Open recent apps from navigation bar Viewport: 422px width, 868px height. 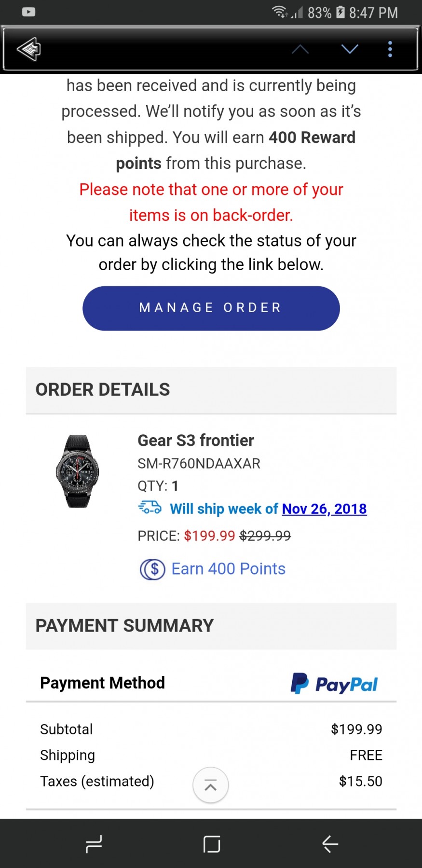click(x=94, y=844)
